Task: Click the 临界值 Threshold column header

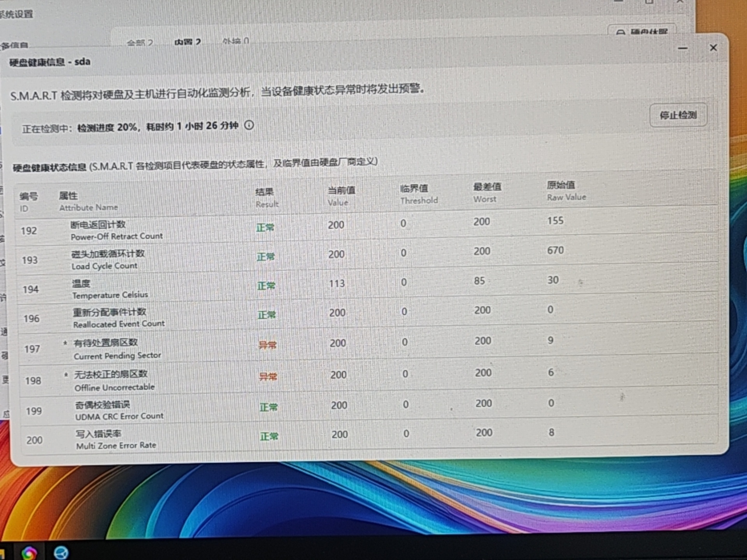Action: pos(418,194)
